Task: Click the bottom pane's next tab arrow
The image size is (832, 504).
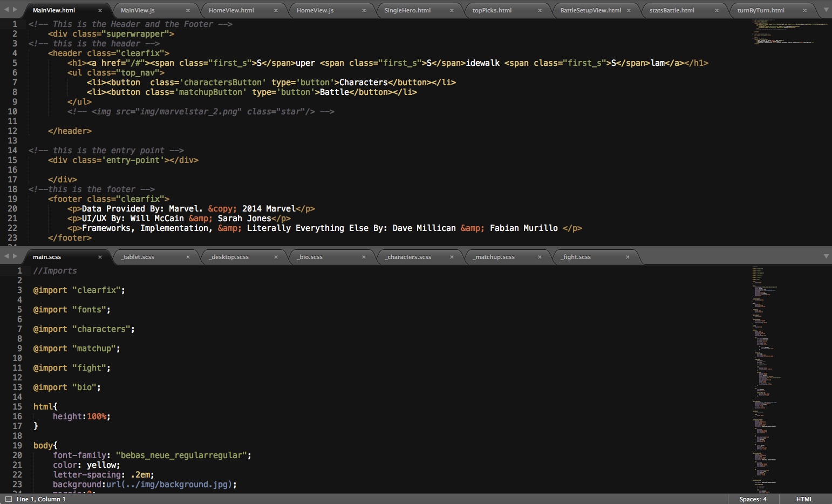Action: (15, 256)
